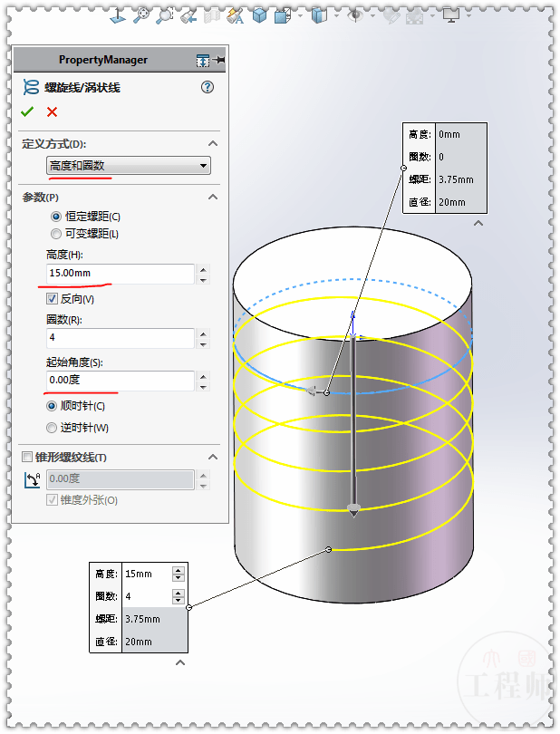
Task: Click Dynamic Annotation Views icon
Action: [235, 17]
